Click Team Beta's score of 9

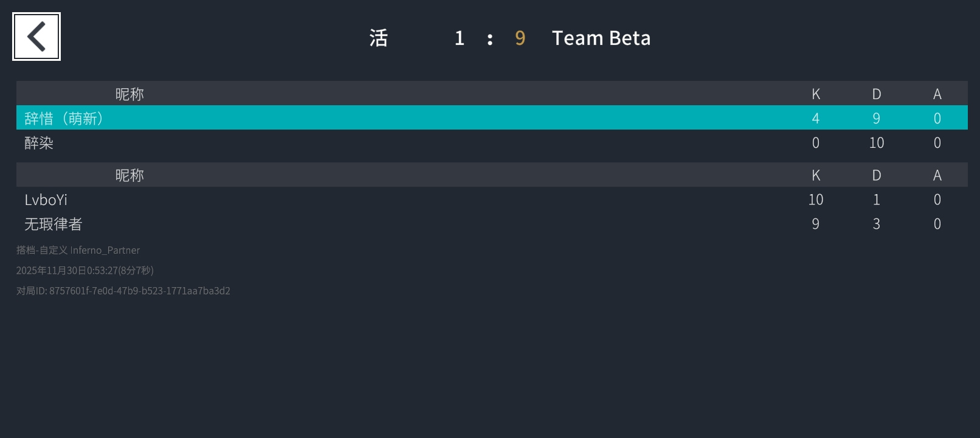click(520, 38)
